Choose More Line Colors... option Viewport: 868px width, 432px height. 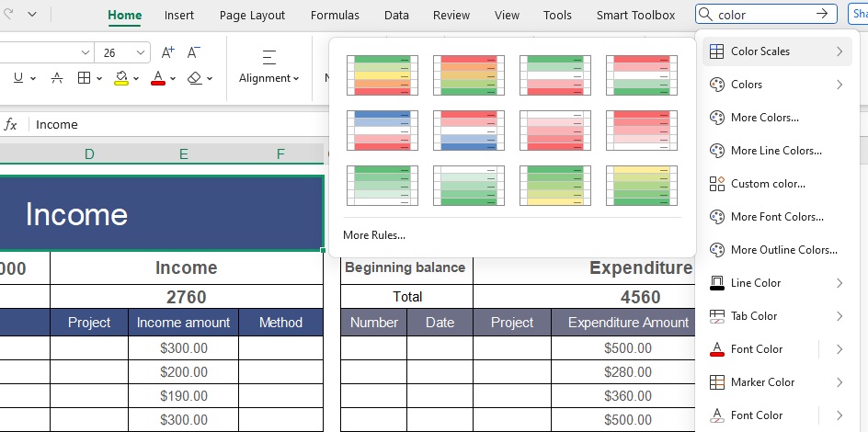coord(777,151)
